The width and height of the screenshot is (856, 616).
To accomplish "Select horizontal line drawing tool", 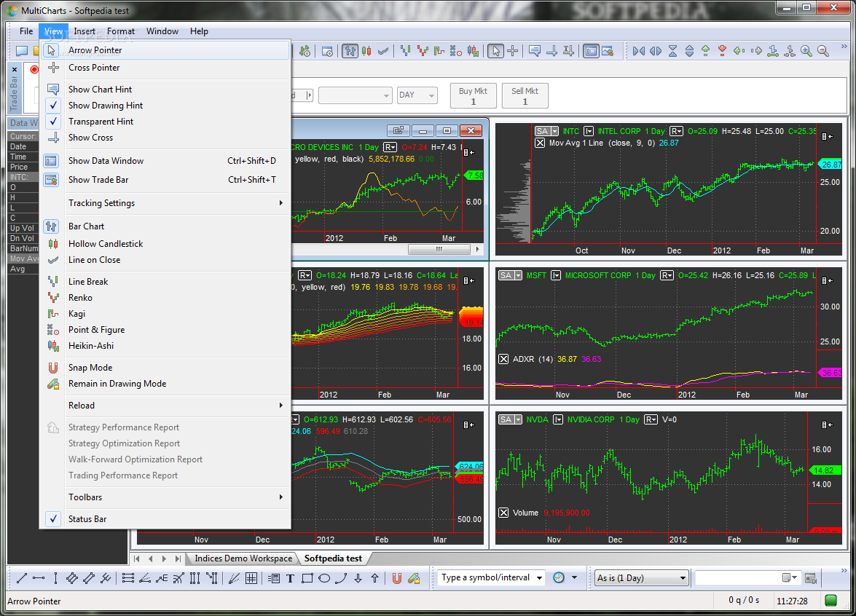I will (x=39, y=578).
